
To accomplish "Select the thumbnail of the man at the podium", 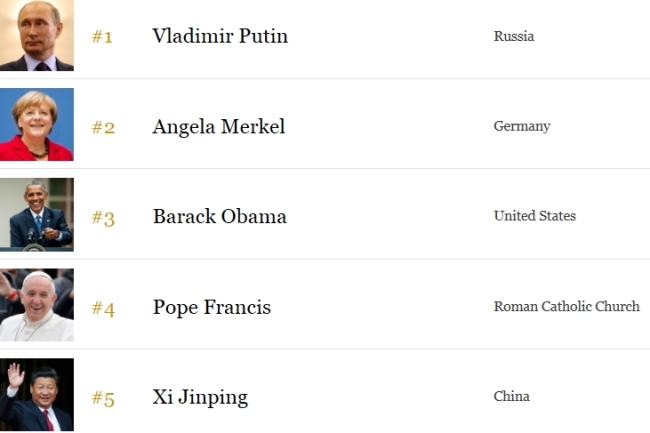I will click(37, 215).
